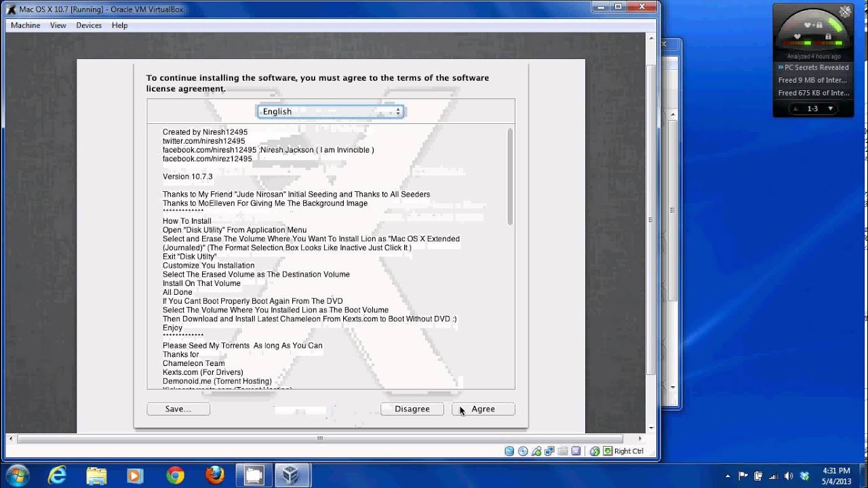Click the VM horizontal scrollbar left arrow
868x488 pixels.
[x=11, y=439]
